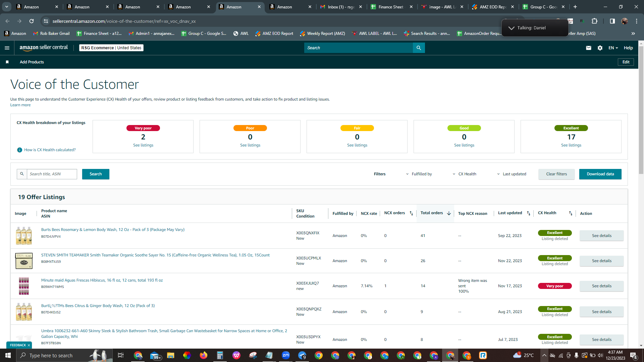Click the Very poor status badge in table

click(555, 286)
